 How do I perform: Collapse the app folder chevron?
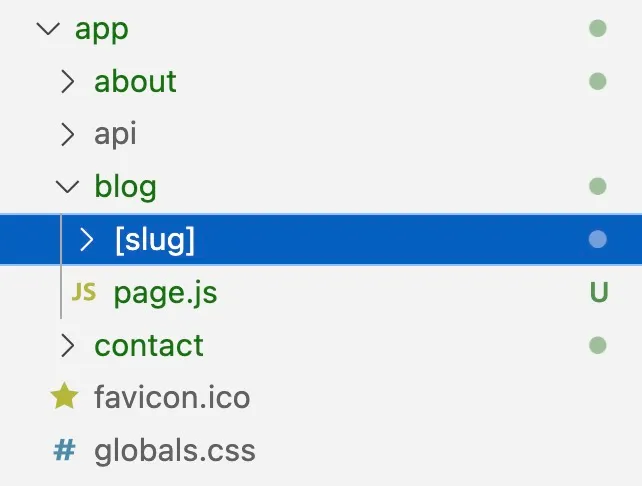click(48, 29)
